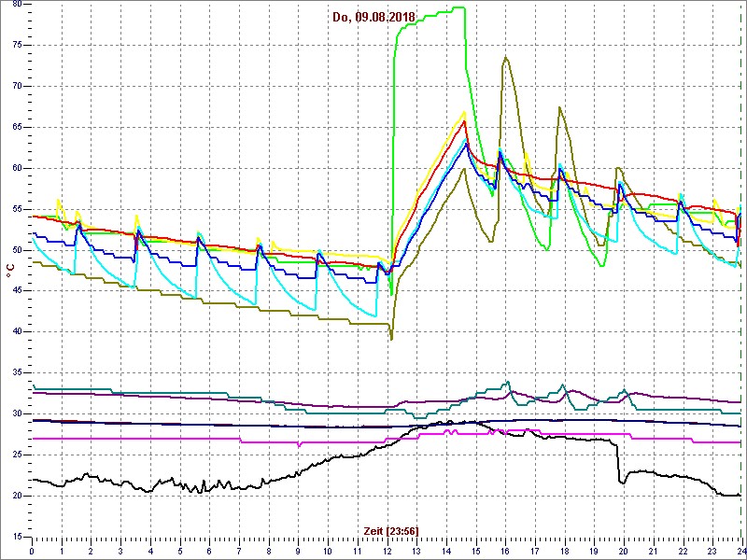This screenshot has width=747, height=560.
Task: Click hour 5 on the time axis
Action: [x=179, y=551]
